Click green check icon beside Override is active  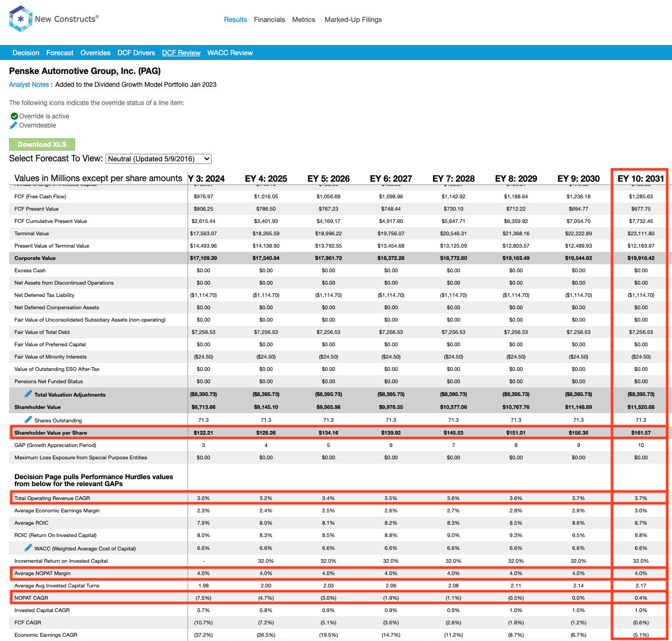(x=14, y=116)
